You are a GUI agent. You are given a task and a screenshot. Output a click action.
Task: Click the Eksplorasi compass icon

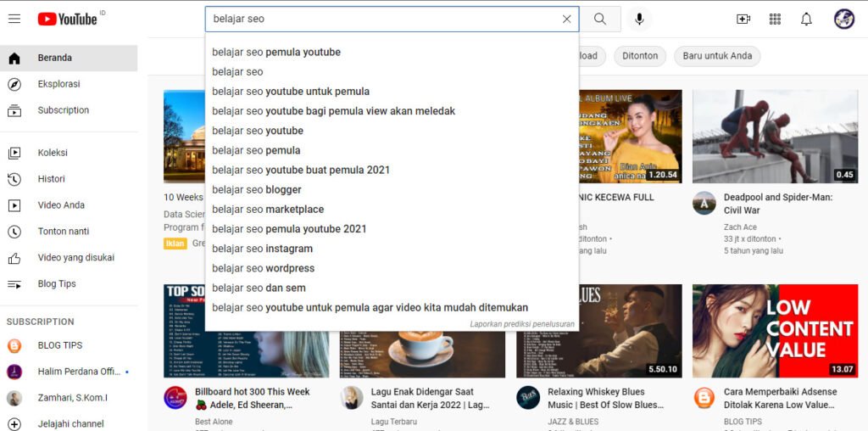[14, 84]
